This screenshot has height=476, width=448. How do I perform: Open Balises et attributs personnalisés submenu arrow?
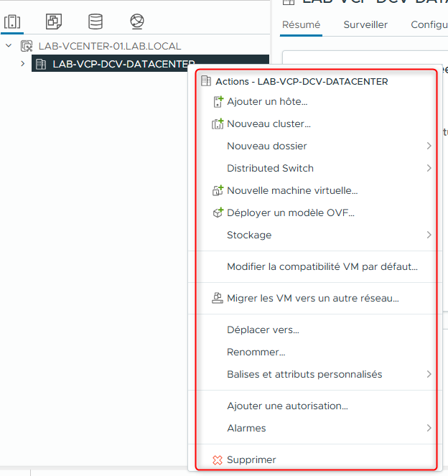tap(429, 374)
